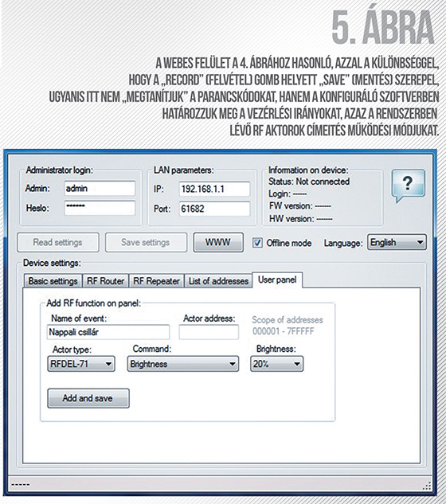The image size is (446, 504).
Task: Open the Command dropdown set to Brightness
Action: [x=183, y=364]
